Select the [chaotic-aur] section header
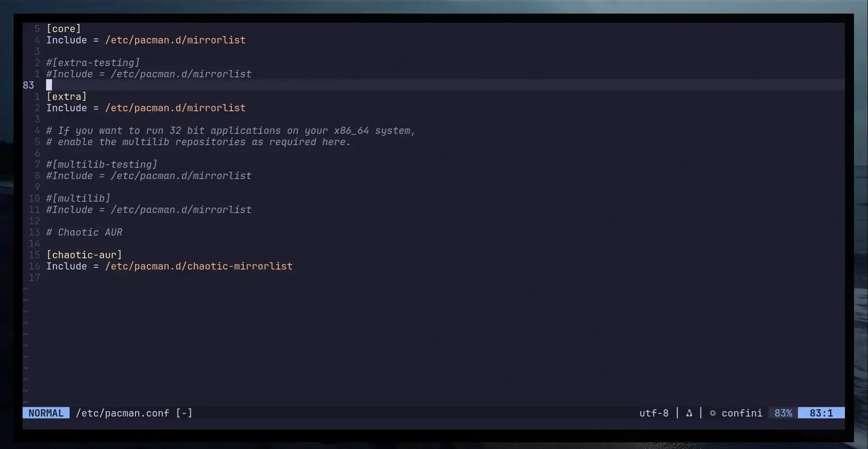The image size is (868, 449). (84, 255)
